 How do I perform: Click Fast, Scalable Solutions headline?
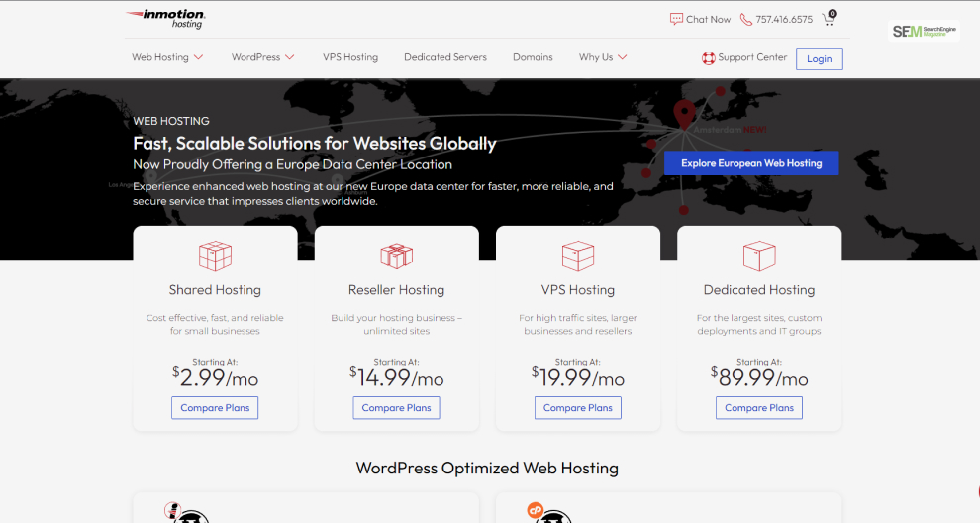click(x=315, y=144)
